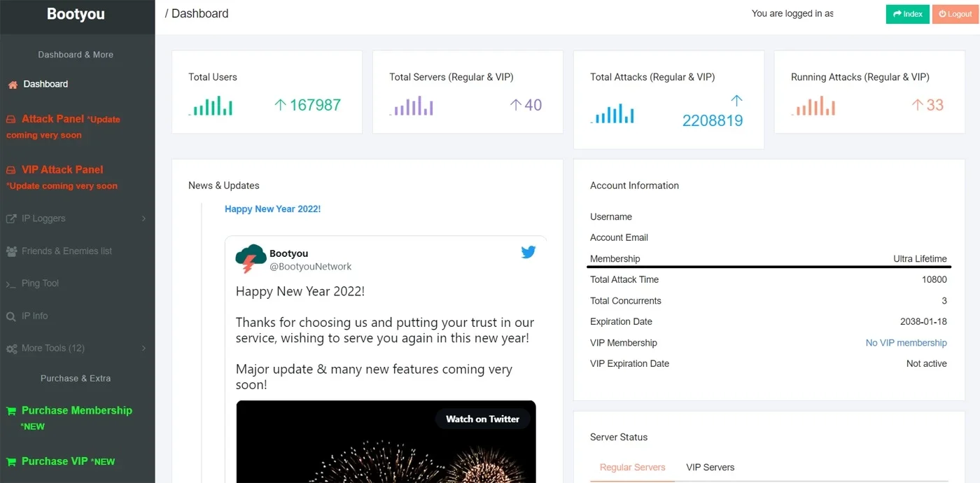
Task: Click the Logout button
Action: [955, 14]
